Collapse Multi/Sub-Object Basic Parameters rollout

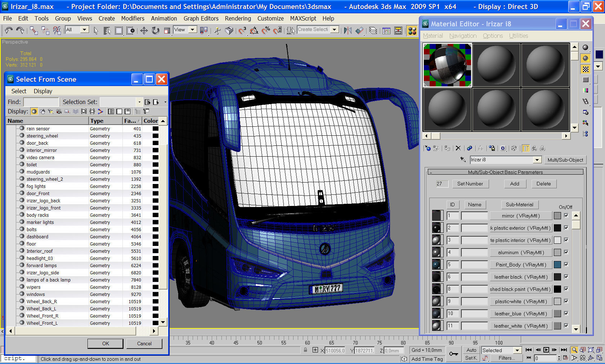505,172
